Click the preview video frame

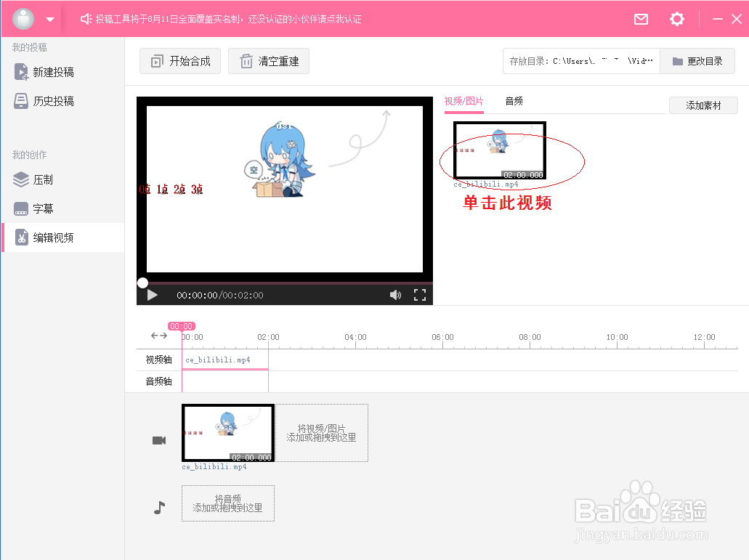click(285, 189)
